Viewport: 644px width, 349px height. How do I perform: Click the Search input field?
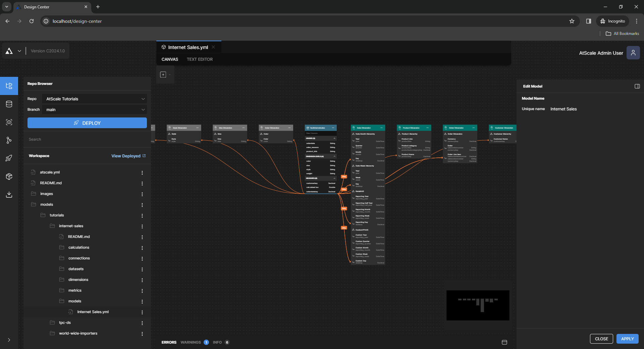(87, 139)
